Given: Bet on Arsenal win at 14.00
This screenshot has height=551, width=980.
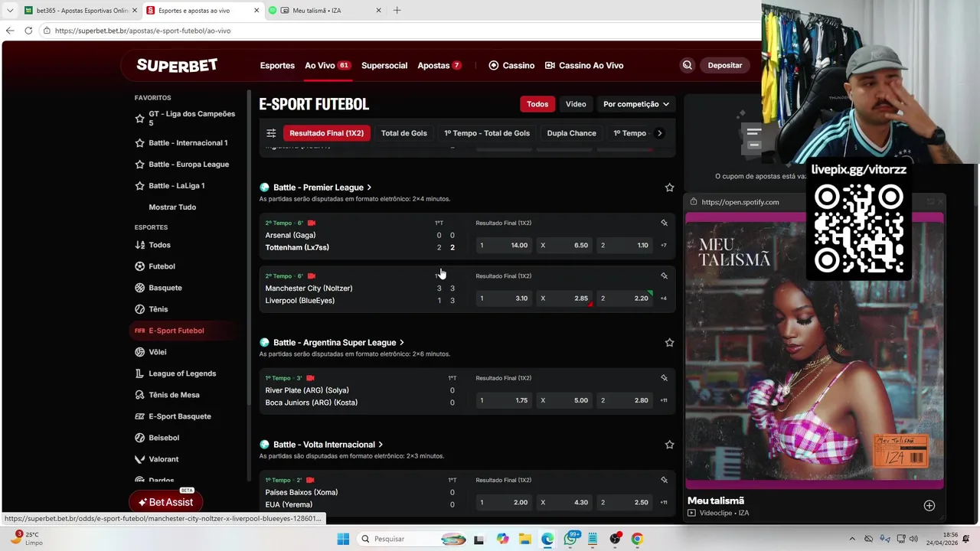Looking at the screenshot, I should [504, 245].
